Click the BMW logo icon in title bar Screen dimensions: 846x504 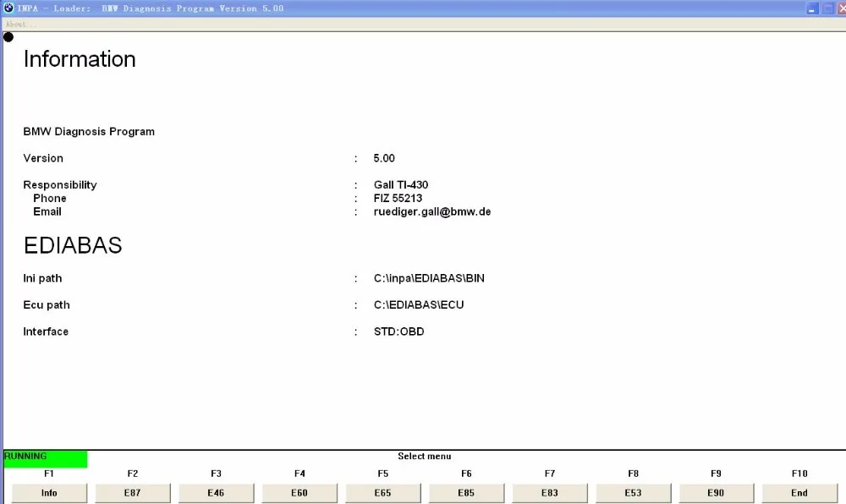tap(8, 8)
